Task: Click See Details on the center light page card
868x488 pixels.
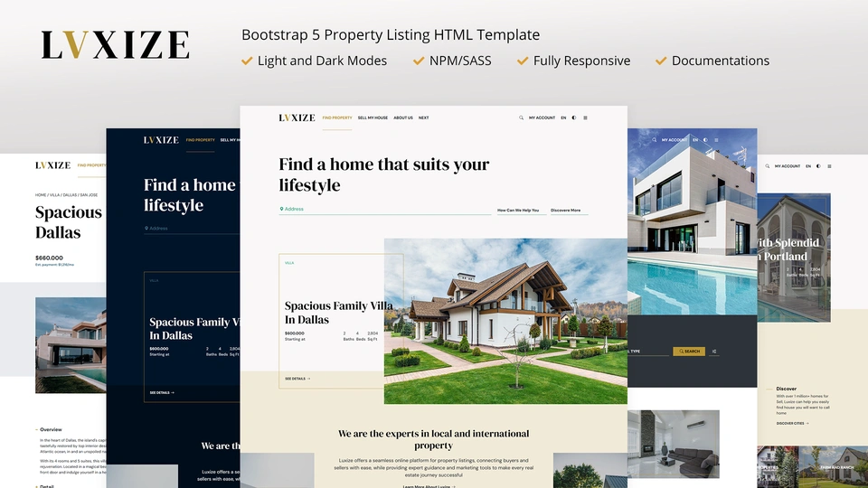Action: [x=297, y=379]
